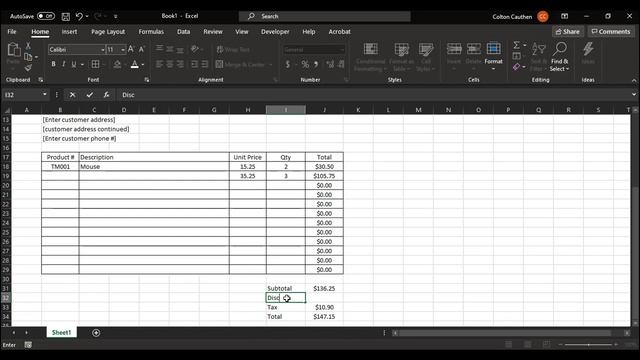Open the Font dialog launcher
Viewport: 640px width, 360px height.
[147, 80]
